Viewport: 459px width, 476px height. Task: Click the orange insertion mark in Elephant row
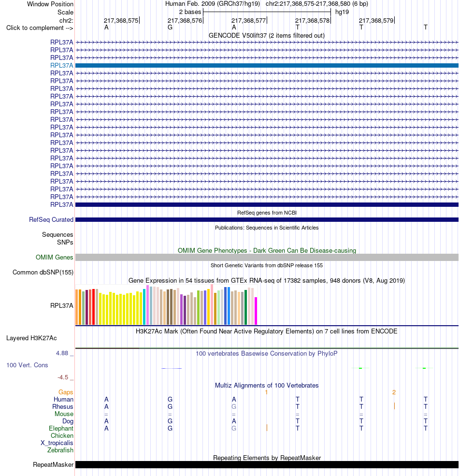click(267, 428)
